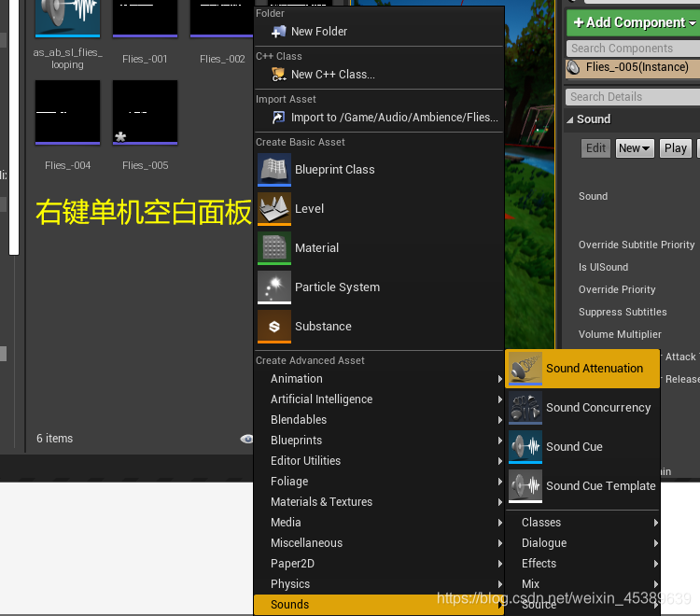Select the Level asset icon

(x=274, y=209)
